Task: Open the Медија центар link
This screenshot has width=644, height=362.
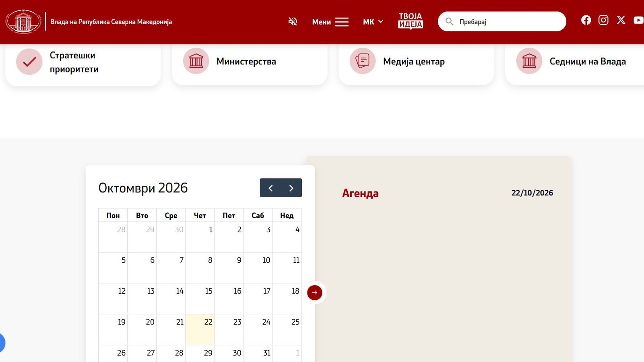Action: point(414,62)
